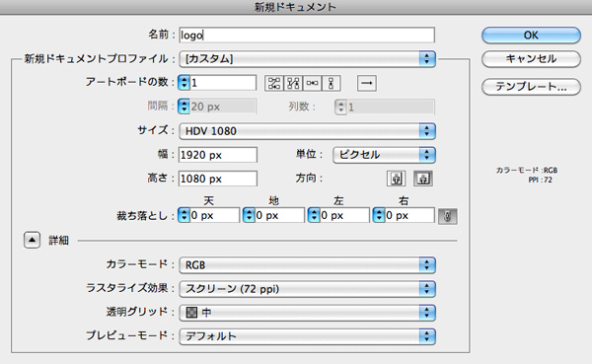592x364 pixels.
Task: Open the 単位 ピクセル dropdown
Action: (384, 155)
